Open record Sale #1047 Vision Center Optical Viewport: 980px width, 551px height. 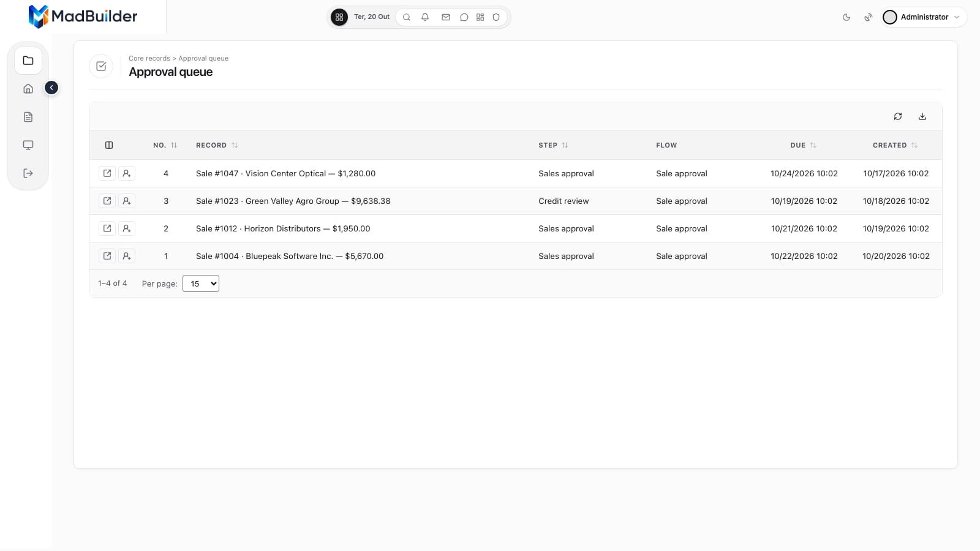[107, 173]
